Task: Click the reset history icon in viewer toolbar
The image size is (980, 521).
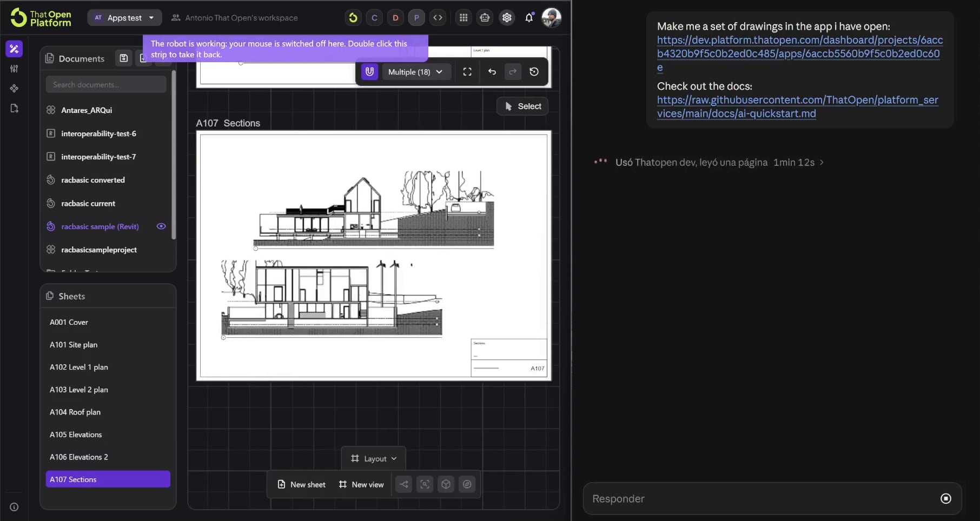Action: click(534, 72)
